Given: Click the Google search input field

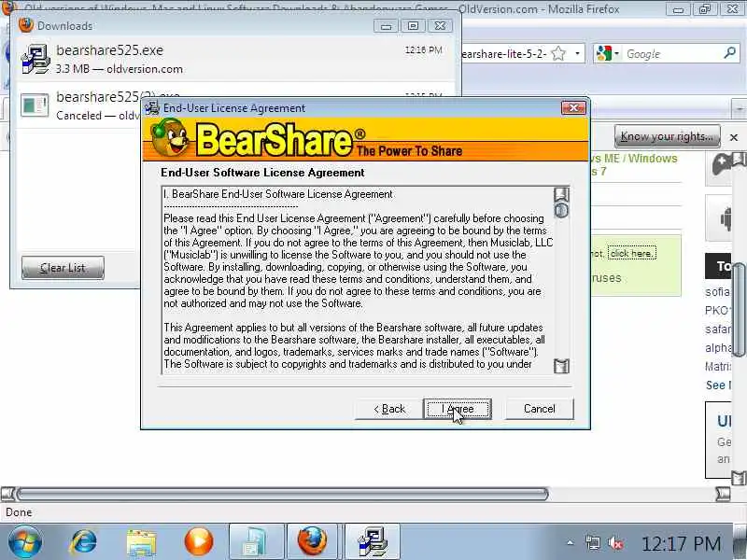Looking at the screenshot, I should [x=671, y=54].
